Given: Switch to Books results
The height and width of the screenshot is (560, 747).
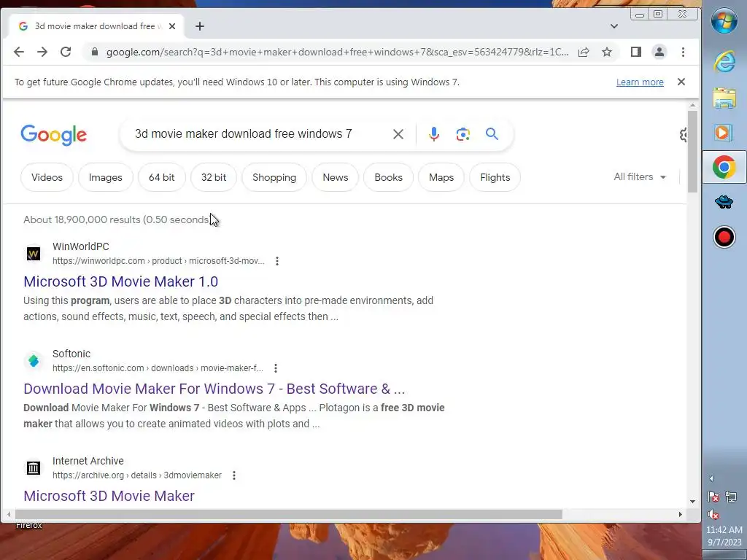Looking at the screenshot, I should tap(388, 177).
